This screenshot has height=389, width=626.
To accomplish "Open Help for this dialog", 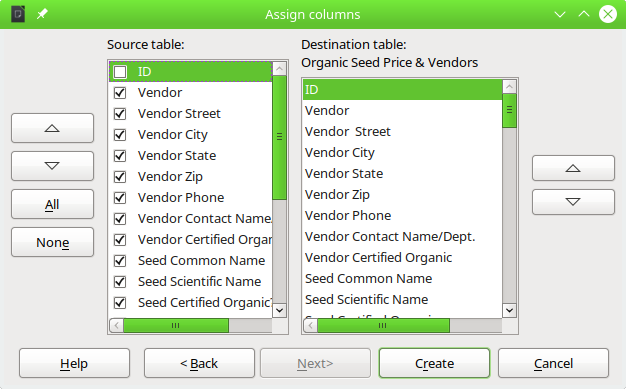I will [x=74, y=363].
